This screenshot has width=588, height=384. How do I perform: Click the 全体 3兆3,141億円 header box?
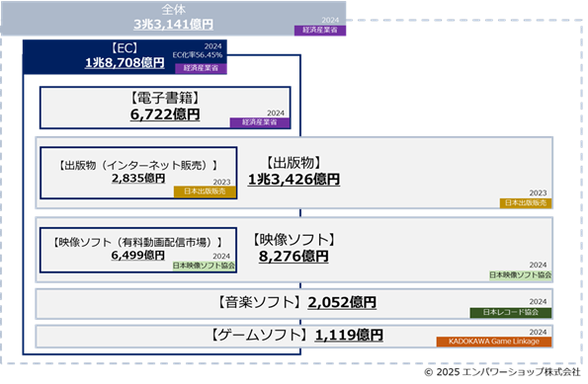pos(173,18)
